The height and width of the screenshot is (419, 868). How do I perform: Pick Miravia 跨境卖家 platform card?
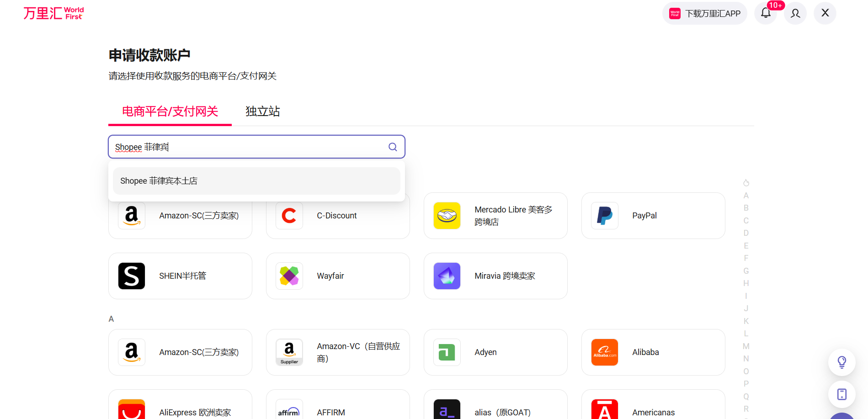click(495, 276)
